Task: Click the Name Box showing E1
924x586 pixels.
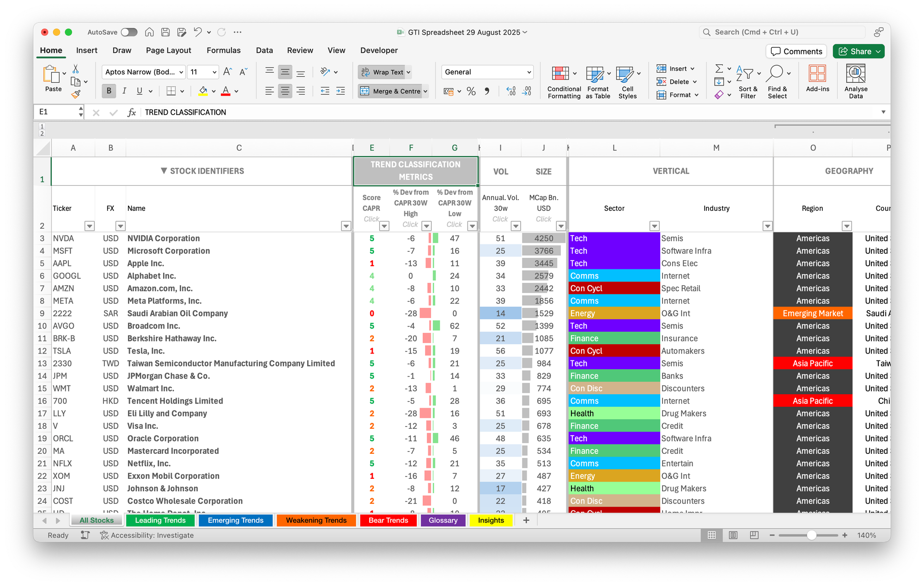Action: [56, 112]
